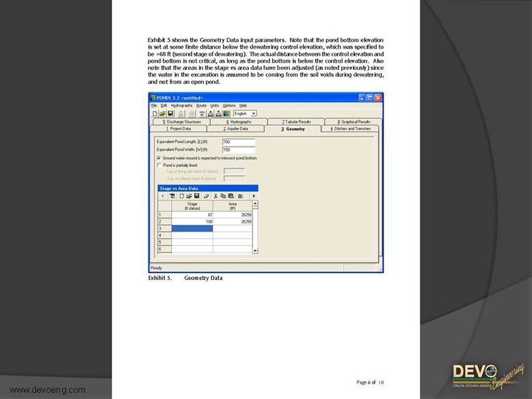Click the Open folder icon in main toolbar

point(162,114)
